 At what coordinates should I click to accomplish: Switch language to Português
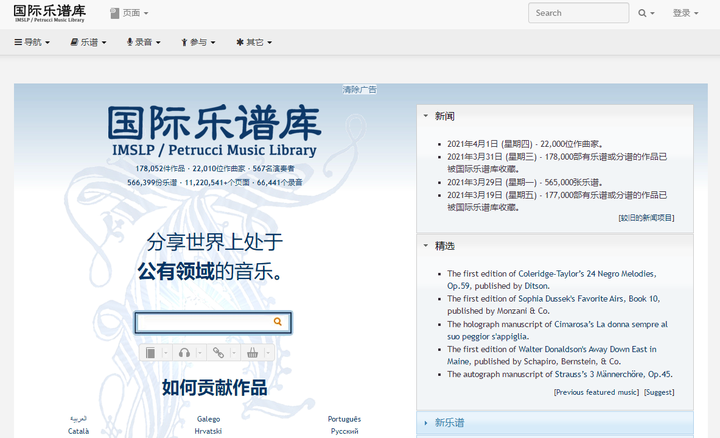click(x=344, y=419)
